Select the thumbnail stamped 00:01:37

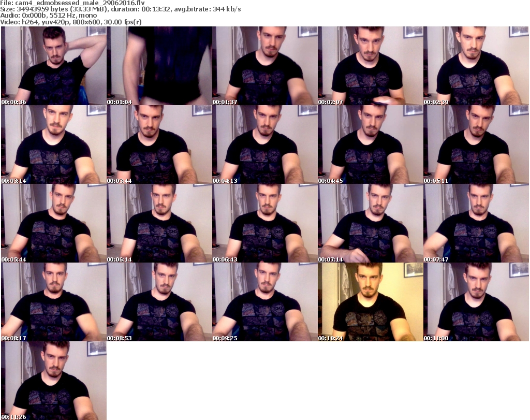coord(264,66)
